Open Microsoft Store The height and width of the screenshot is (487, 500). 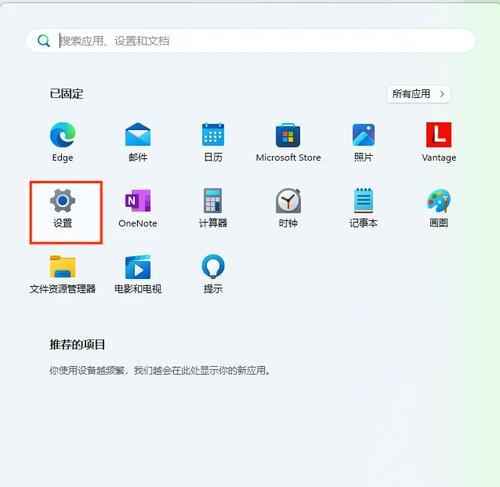pos(288,142)
